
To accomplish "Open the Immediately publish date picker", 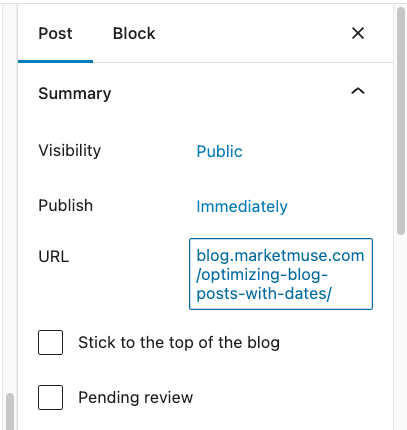I will click(x=242, y=206).
